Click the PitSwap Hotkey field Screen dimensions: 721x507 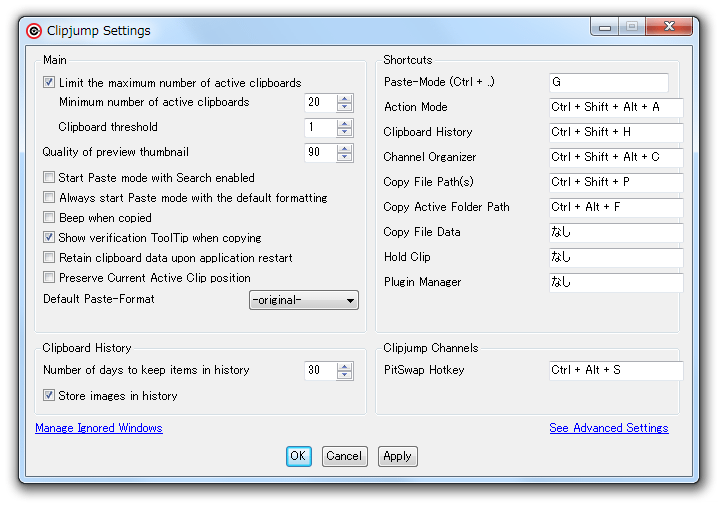coord(616,370)
